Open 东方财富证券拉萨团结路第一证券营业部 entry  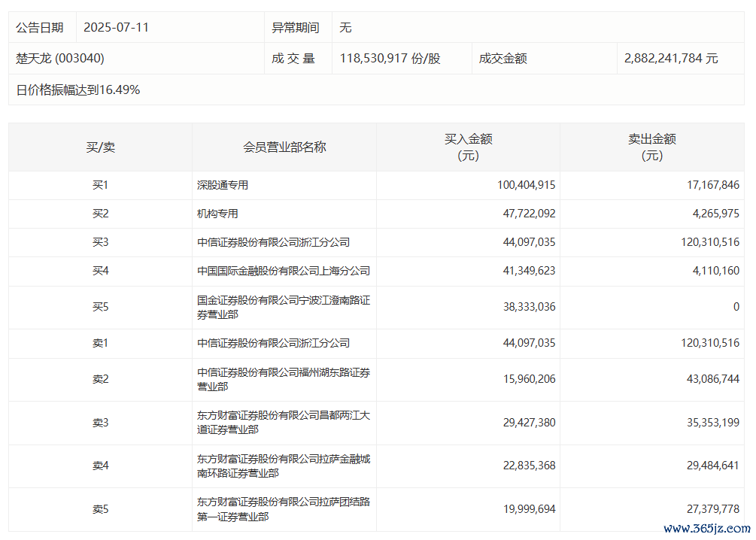(284, 509)
